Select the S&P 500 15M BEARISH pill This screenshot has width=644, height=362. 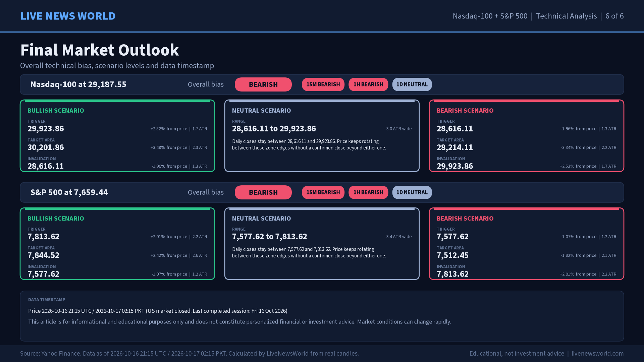[323, 192]
